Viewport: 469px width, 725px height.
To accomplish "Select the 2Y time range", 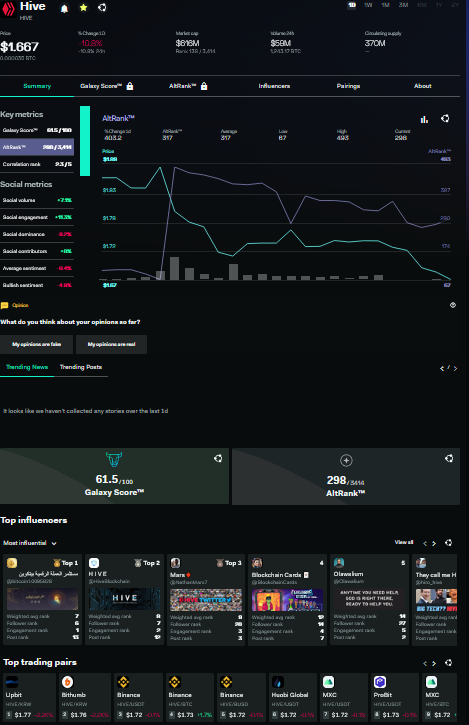I will point(455,5).
